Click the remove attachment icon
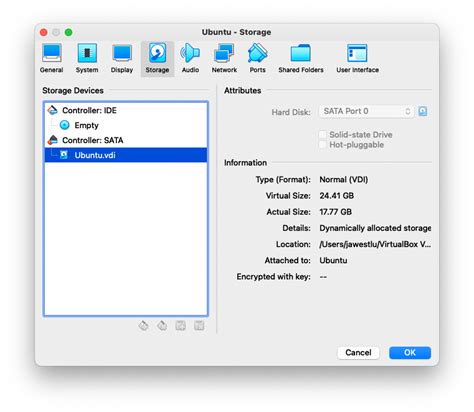This screenshot has width=474, height=412. point(199,326)
